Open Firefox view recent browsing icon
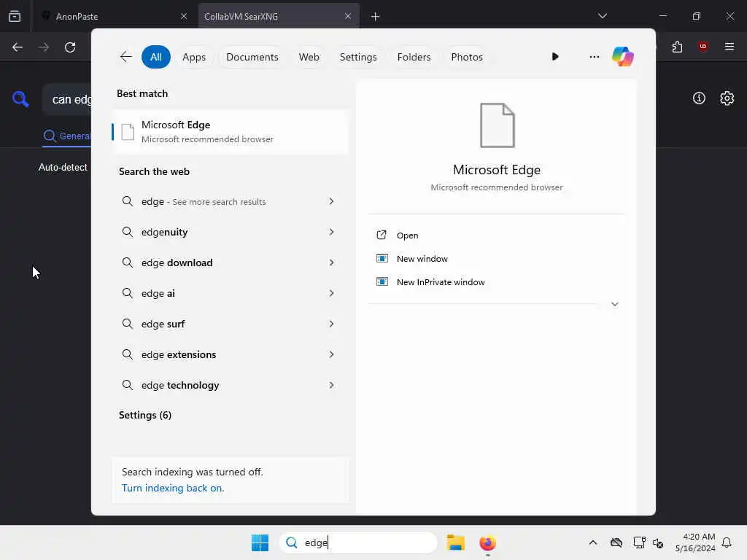The image size is (747, 560). (x=15, y=16)
